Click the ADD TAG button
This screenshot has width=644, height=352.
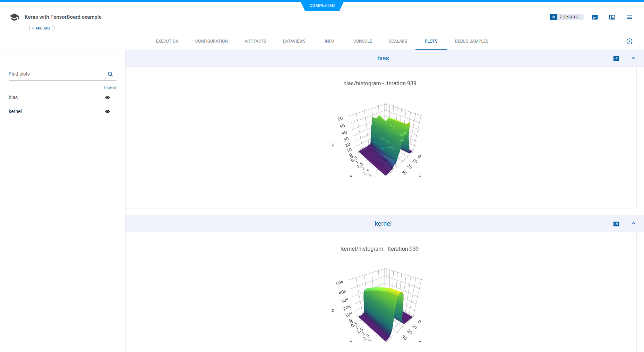click(41, 28)
